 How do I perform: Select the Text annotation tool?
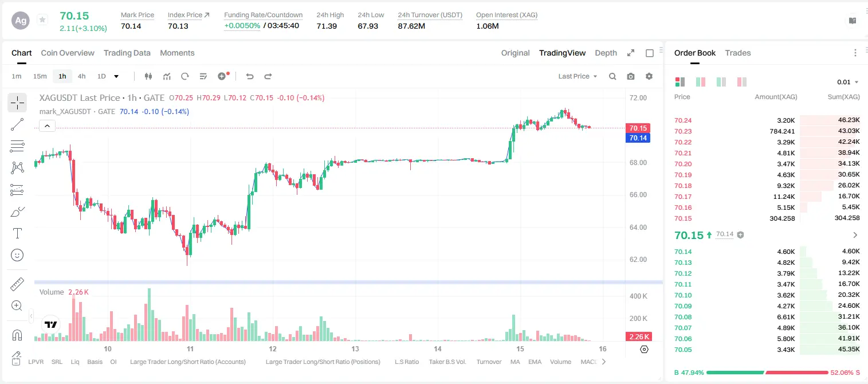pyautogui.click(x=17, y=233)
